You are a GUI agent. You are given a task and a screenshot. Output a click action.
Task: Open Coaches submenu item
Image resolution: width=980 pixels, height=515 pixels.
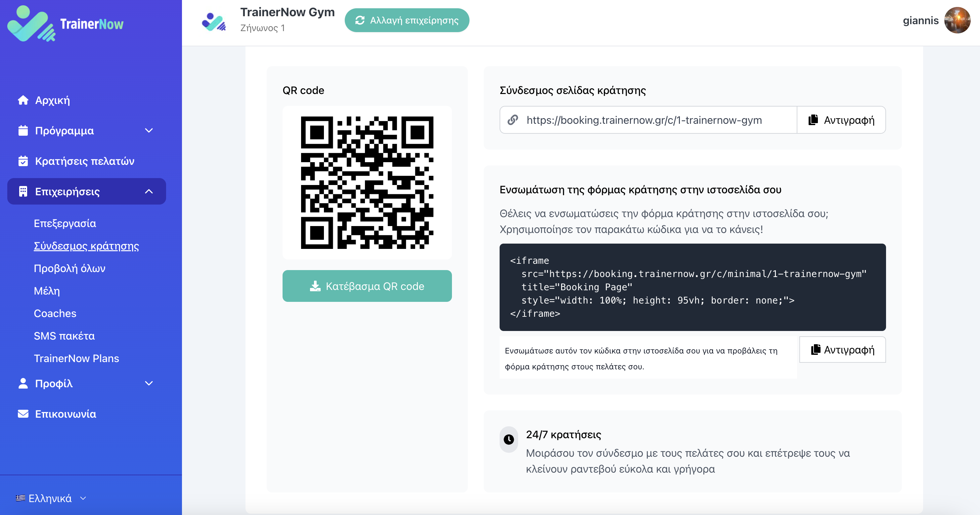coord(55,313)
